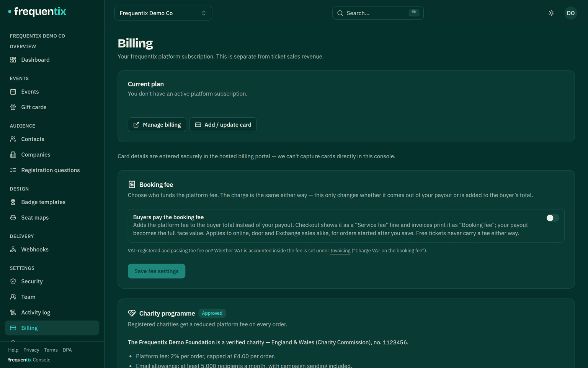Open Dashboard from the sidebar
Image resolution: width=588 pixels, height=368 pixels.
pos(52,60)
